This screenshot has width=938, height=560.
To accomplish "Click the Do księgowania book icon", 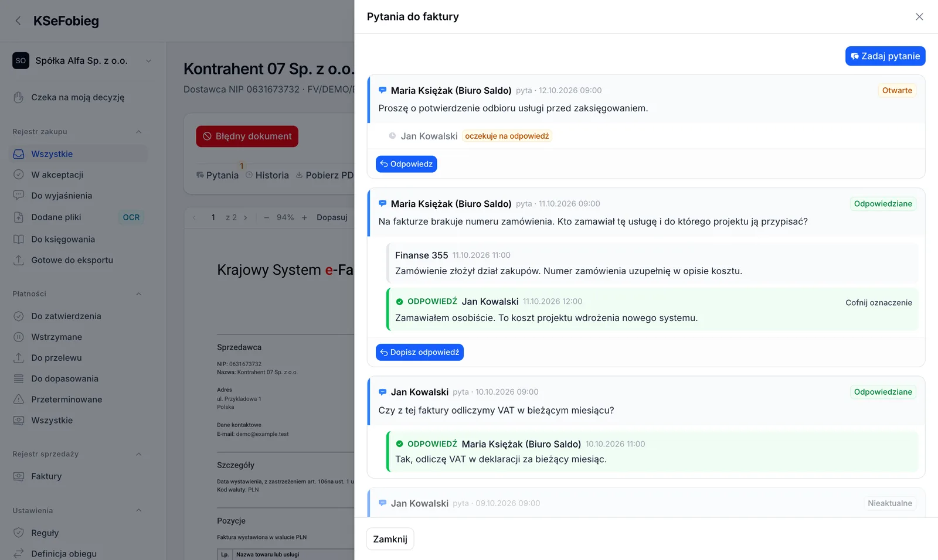I will 19,239.
